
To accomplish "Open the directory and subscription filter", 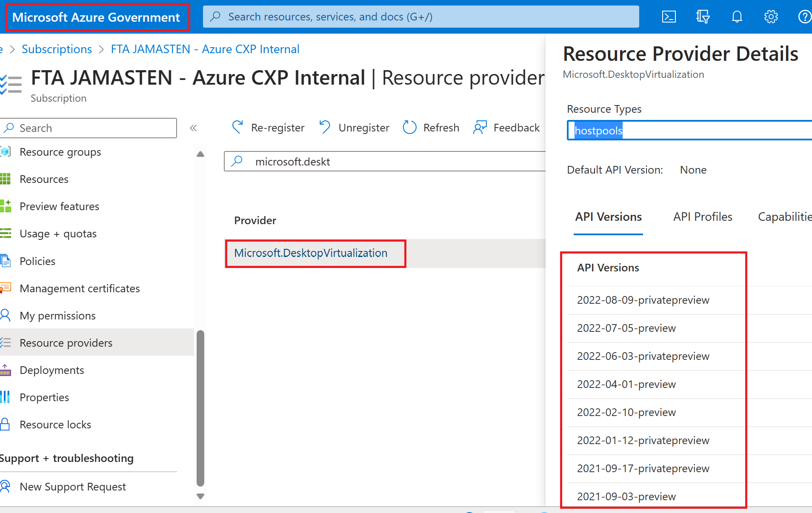I will [x=703, y=17].
